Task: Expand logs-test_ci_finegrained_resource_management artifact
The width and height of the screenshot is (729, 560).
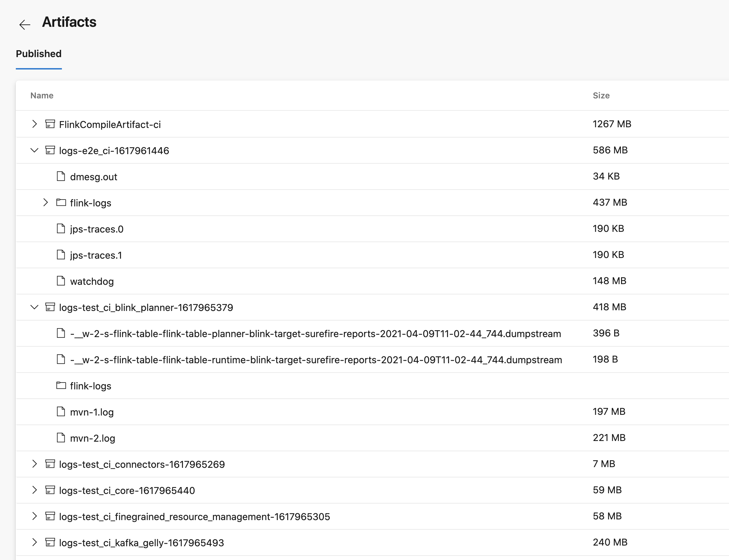Action: point(34,516)
